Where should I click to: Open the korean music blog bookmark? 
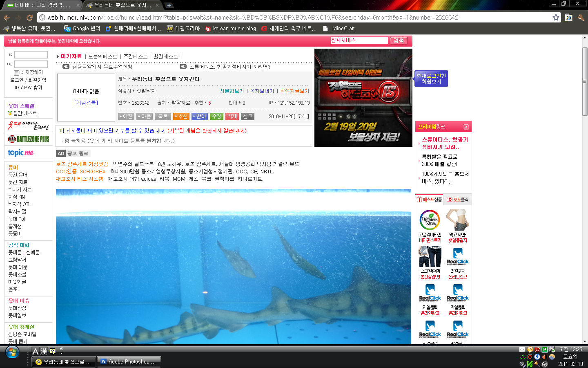[230, 29]
